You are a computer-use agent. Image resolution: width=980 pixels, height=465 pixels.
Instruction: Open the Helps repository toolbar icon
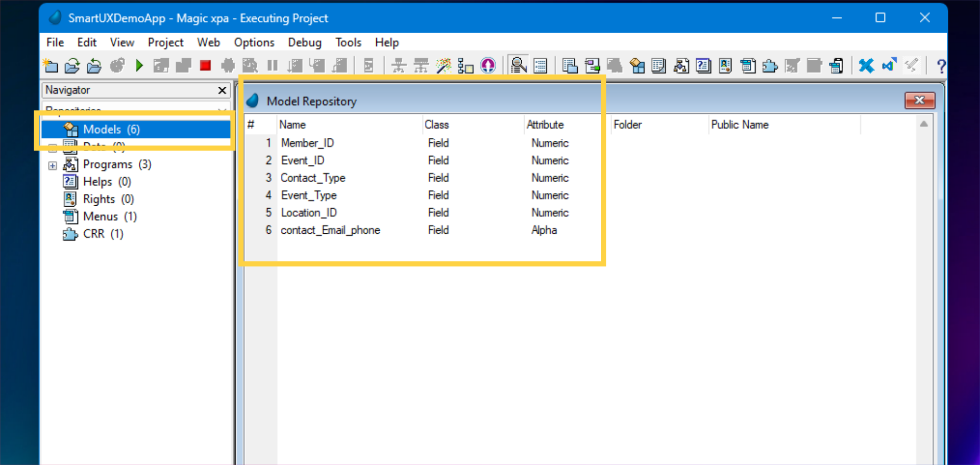click(703, 65)
